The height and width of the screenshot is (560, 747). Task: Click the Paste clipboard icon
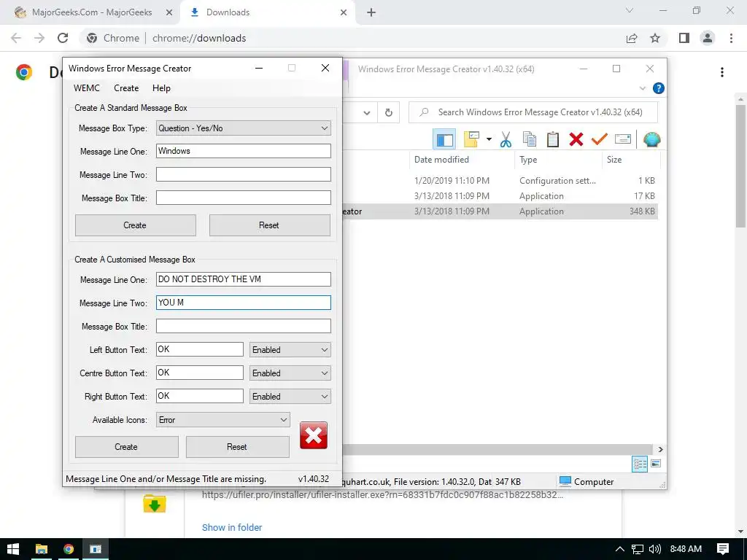pyautogui.click(x=553, y=139)
